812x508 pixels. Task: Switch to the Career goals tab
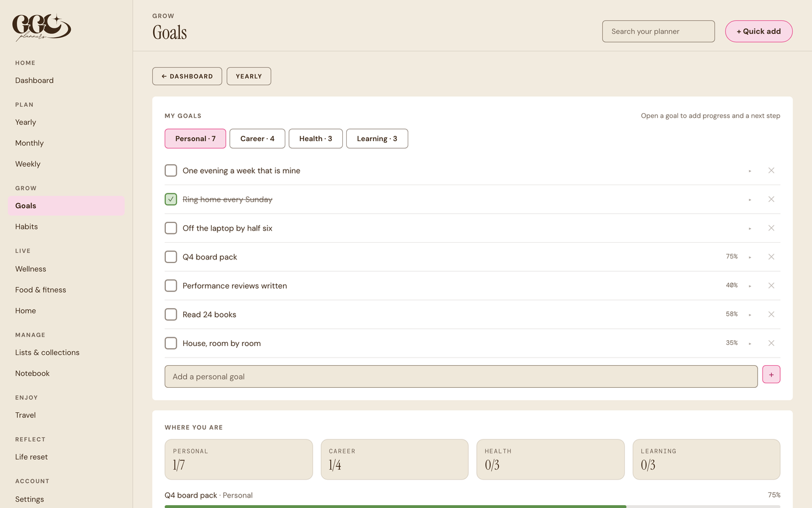coord(258,139)
